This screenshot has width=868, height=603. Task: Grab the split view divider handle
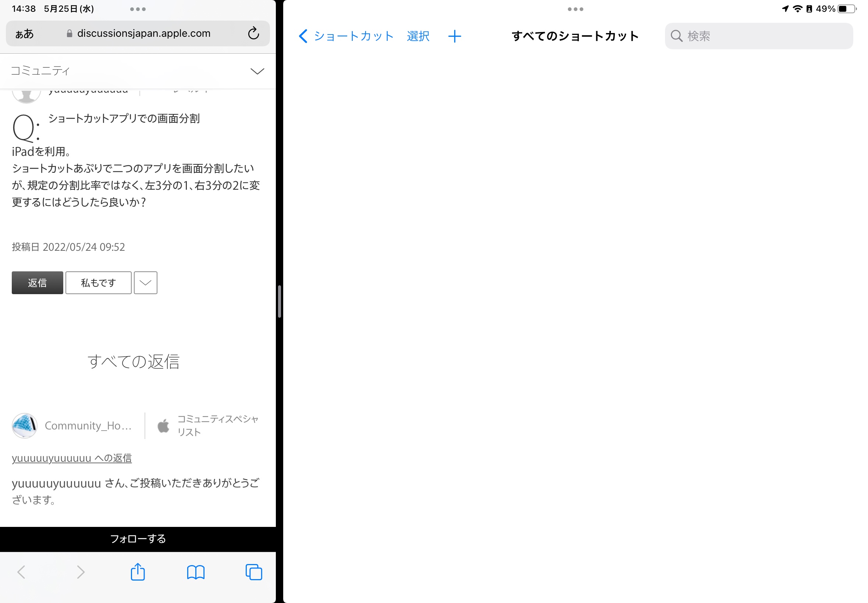(x=279, y=301)
